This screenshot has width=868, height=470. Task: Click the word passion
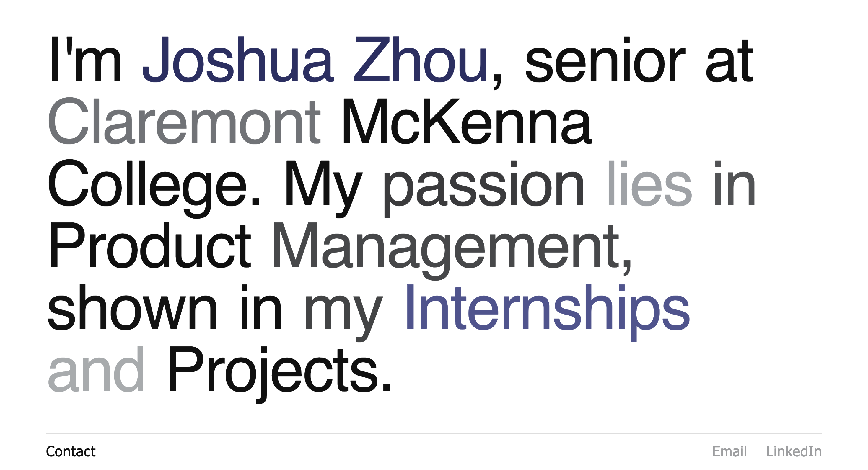pyautogui.click(x=483, y=184)
